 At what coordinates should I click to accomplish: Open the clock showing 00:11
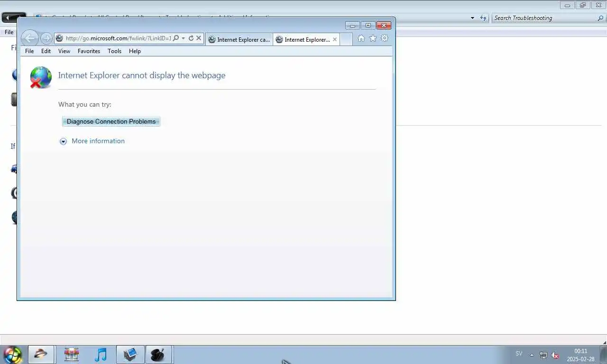point(580,355)
